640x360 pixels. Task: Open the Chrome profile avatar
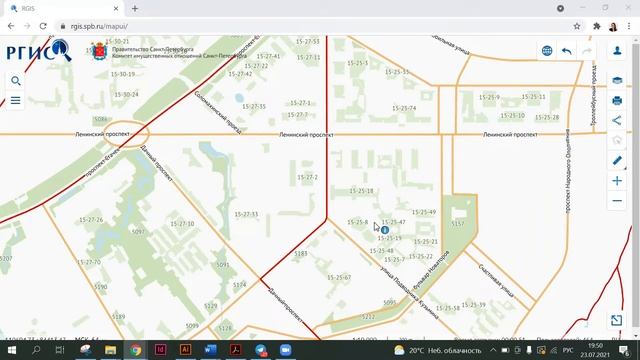613,27
